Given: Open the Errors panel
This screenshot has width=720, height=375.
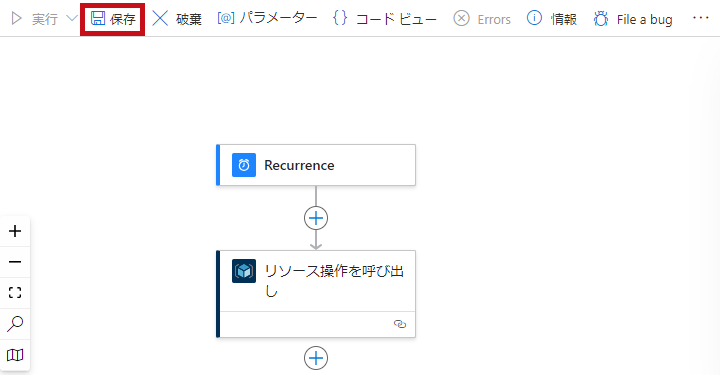Looking at the screenshot, I should pyautogui.click(x=482, y=19).
